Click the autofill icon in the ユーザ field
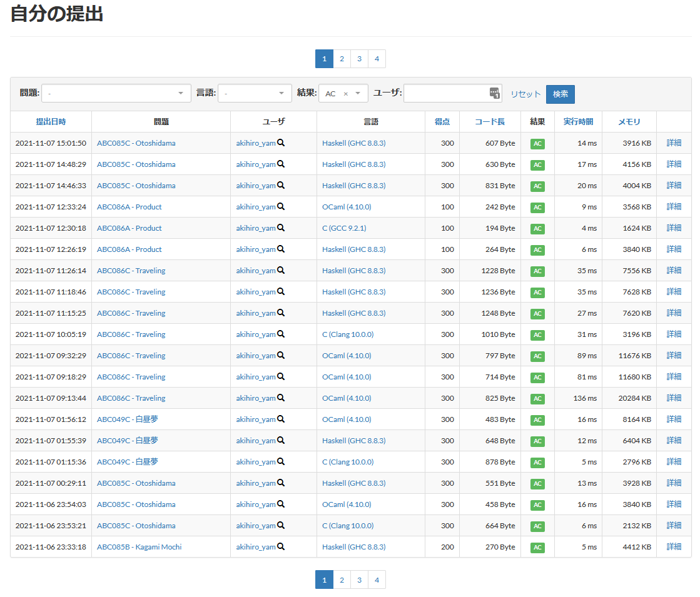This screenshot has height=597, width=700. 495,93
